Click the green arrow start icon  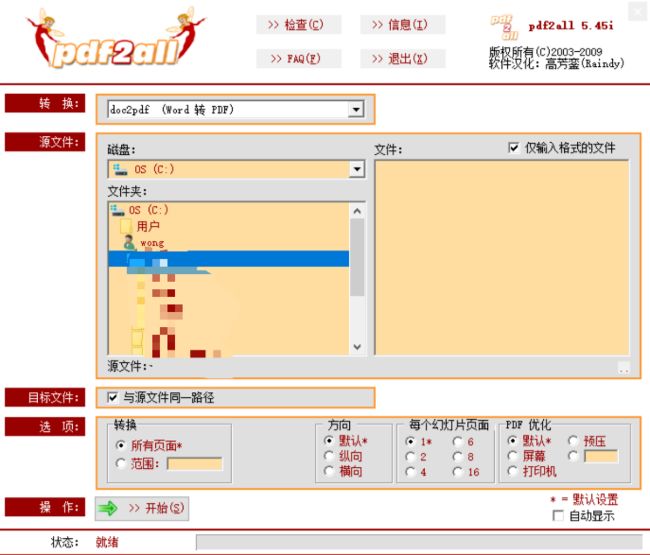click(x=108, y=508)
